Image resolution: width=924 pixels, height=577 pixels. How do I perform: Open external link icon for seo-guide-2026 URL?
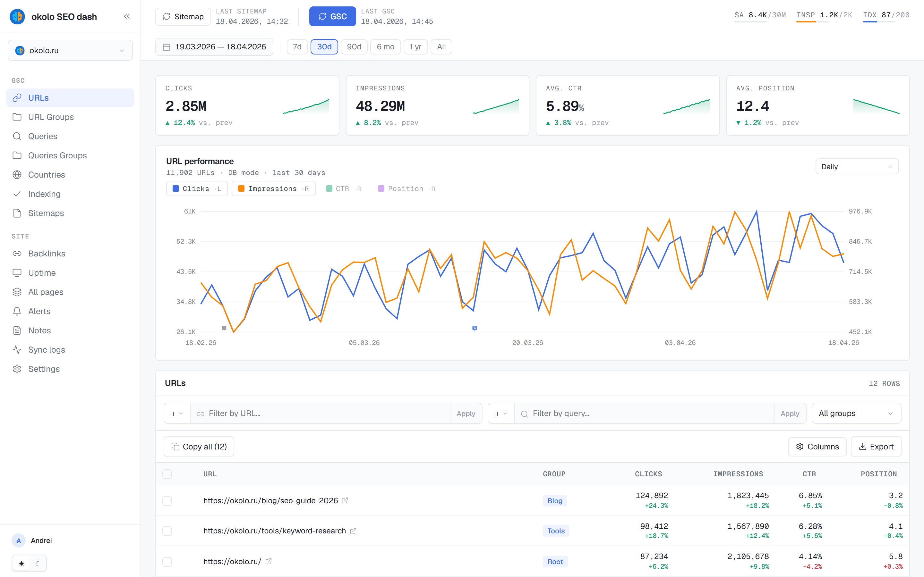(x=345, y=500)
